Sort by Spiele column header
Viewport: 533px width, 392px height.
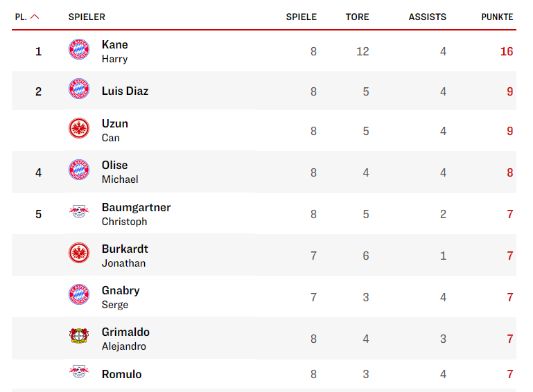tap(301, 17)
